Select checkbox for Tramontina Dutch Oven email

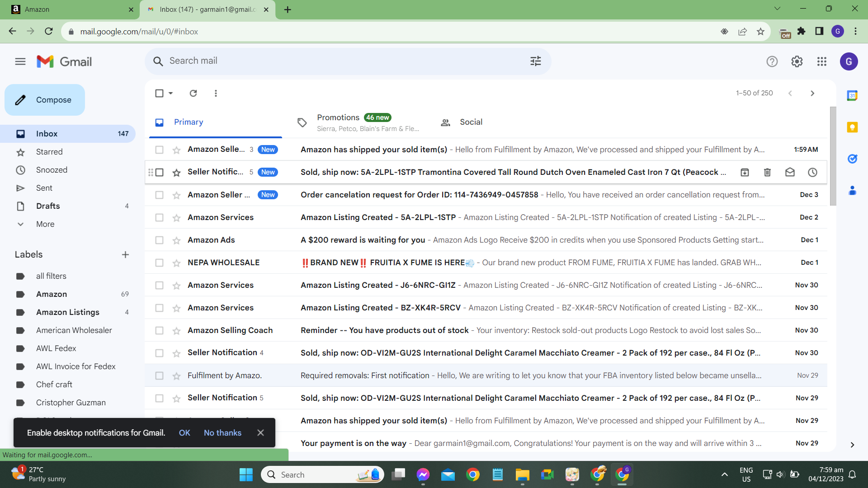click(x=159, y=172)
